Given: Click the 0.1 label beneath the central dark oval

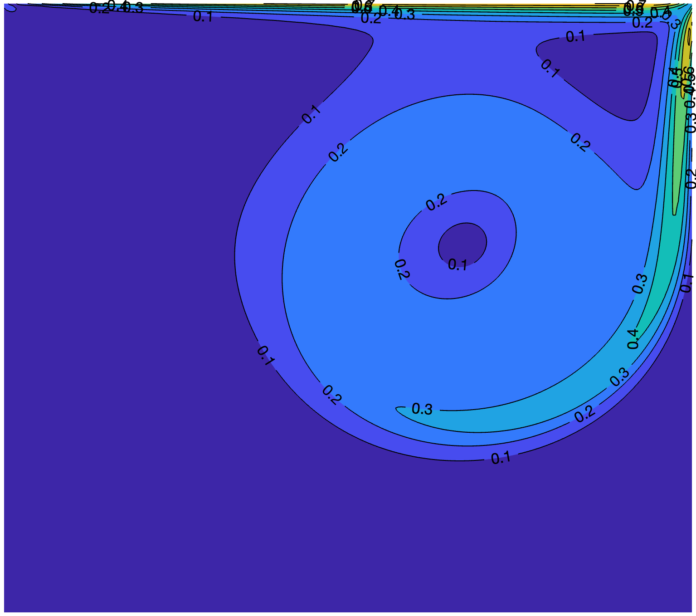Looking at the screenshot, I should (x=458, y=264).
